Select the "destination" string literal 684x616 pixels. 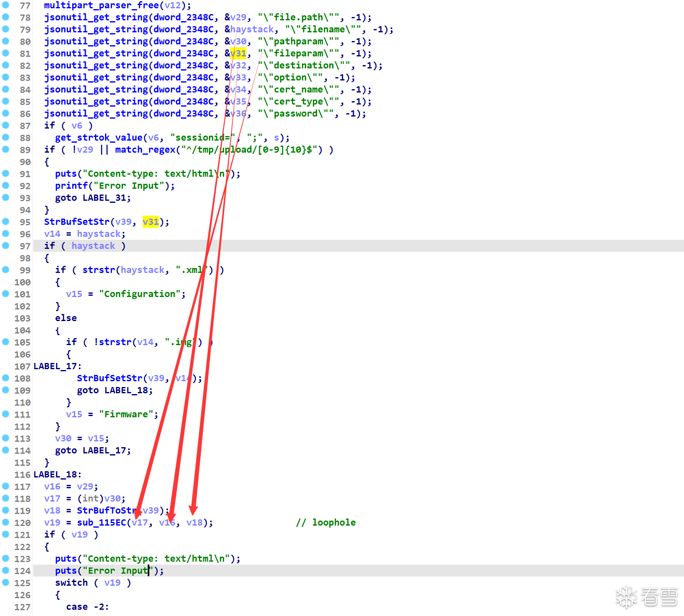pyautogui.click(x=304, y=66)
